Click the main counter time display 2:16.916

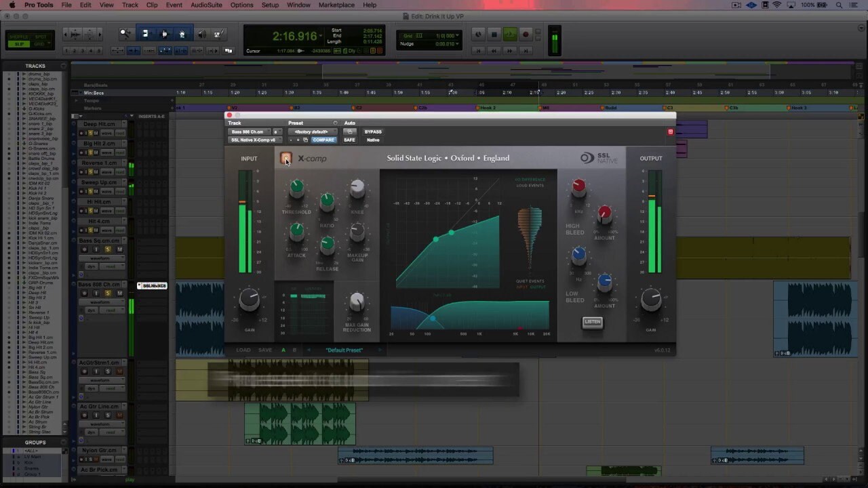coord(295,37)
